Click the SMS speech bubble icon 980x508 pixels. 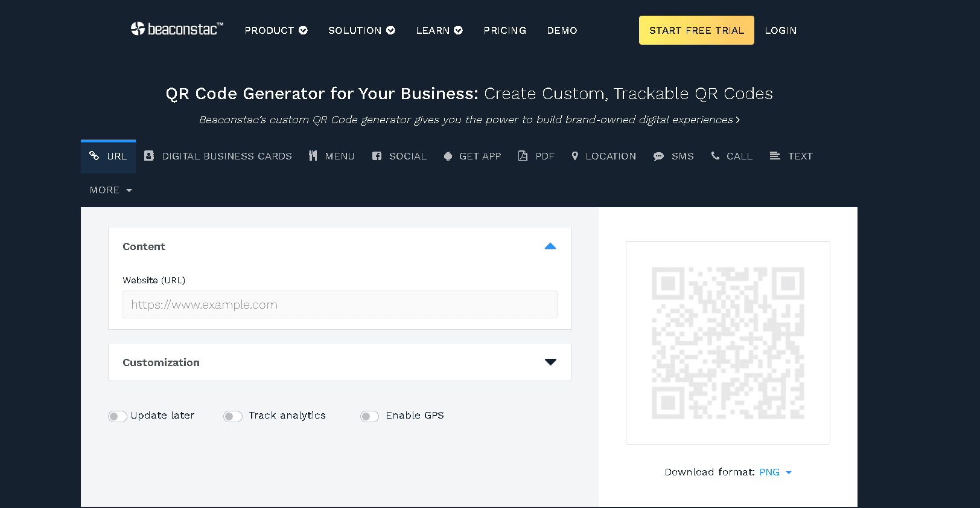[x=658, y=156]
